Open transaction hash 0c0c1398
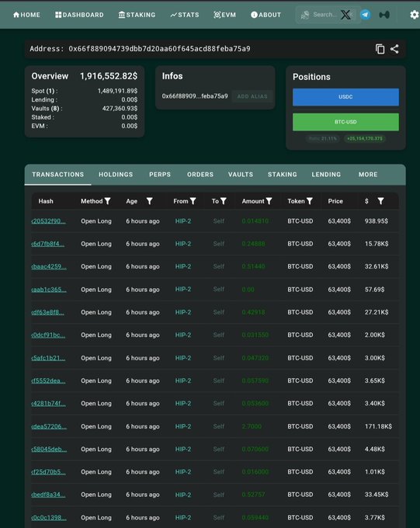The image size is (420, 528). coord(49,517)
